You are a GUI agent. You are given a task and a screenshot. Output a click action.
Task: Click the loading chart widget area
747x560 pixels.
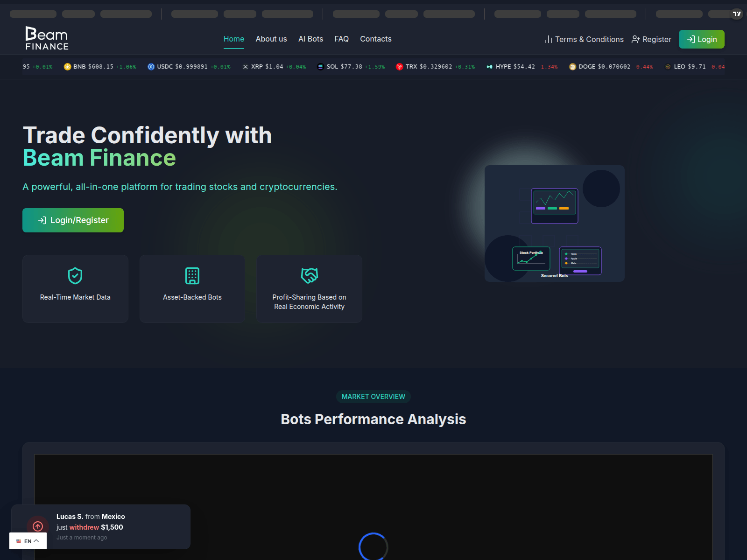coord(373,507)
